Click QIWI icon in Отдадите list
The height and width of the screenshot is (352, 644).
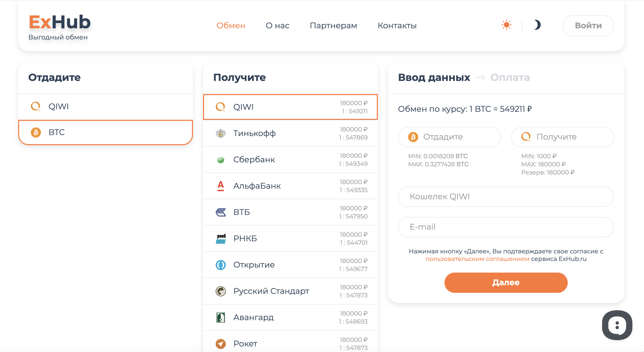click(36, 106)
